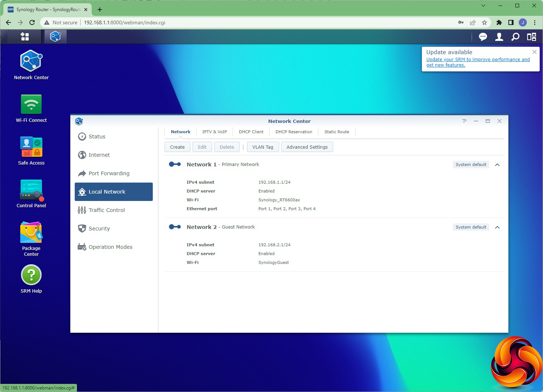Launch Wi-Fi Connect app

(31, 108)
